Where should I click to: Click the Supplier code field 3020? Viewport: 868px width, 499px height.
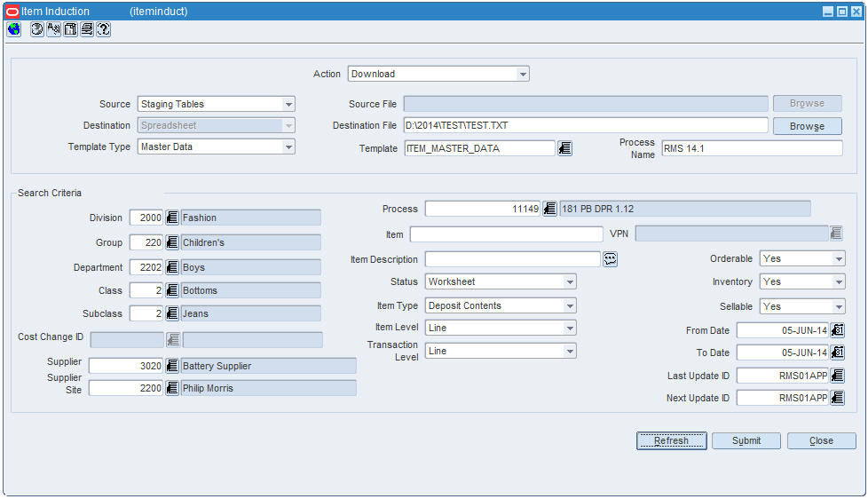click(x=126, y=366)
